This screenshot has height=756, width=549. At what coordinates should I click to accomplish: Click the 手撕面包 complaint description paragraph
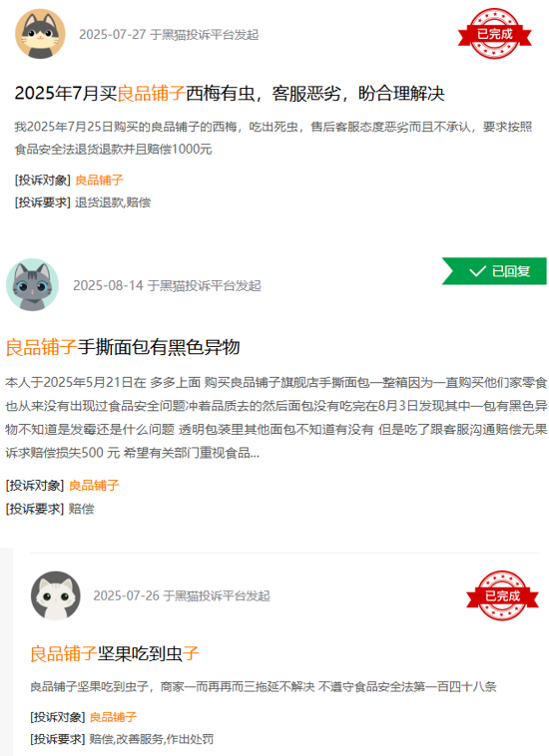(275, 418)
